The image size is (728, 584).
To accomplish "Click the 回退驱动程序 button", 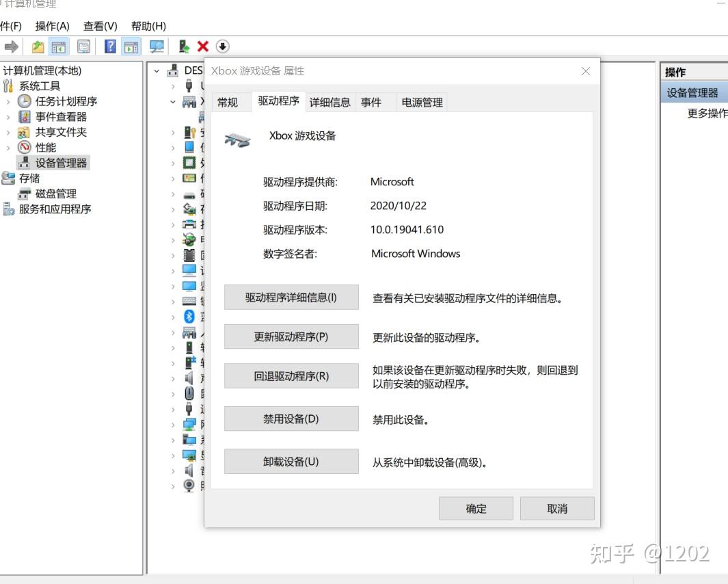I will coord(291,375).
